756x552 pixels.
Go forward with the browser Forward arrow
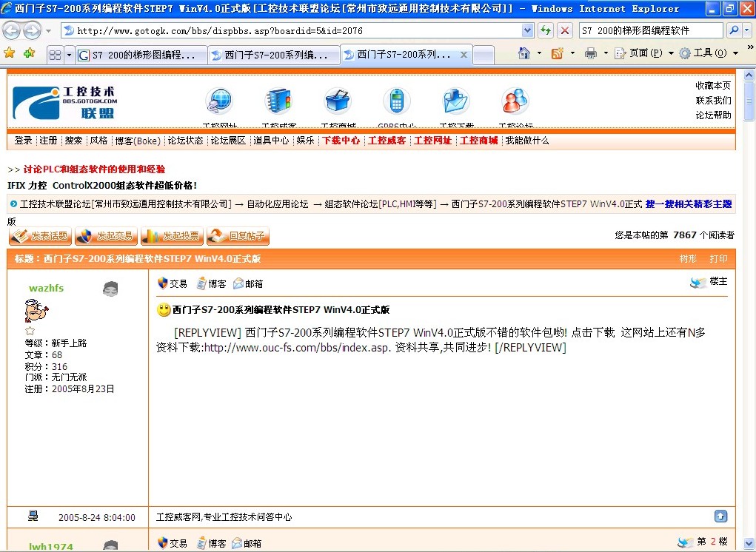[x=33, y=31]
